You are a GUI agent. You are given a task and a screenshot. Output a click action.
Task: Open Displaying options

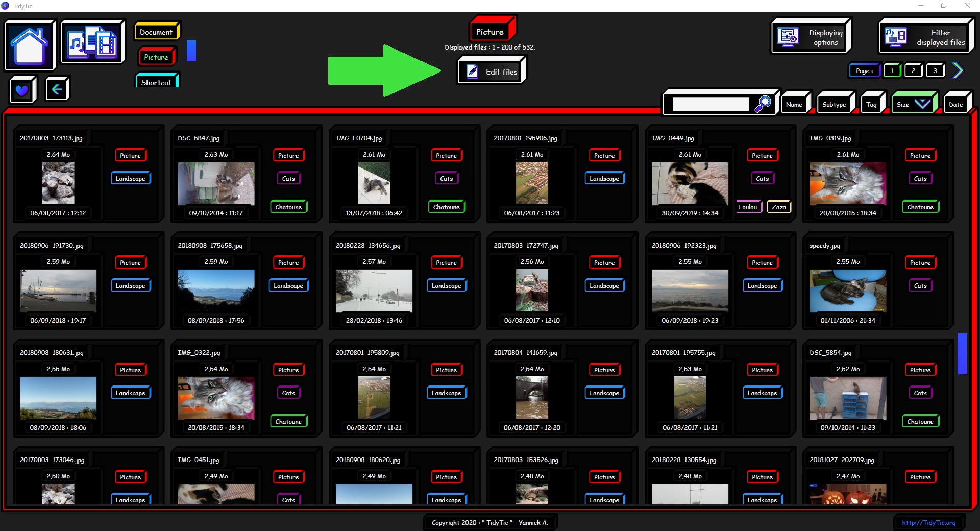coord(811,36)
